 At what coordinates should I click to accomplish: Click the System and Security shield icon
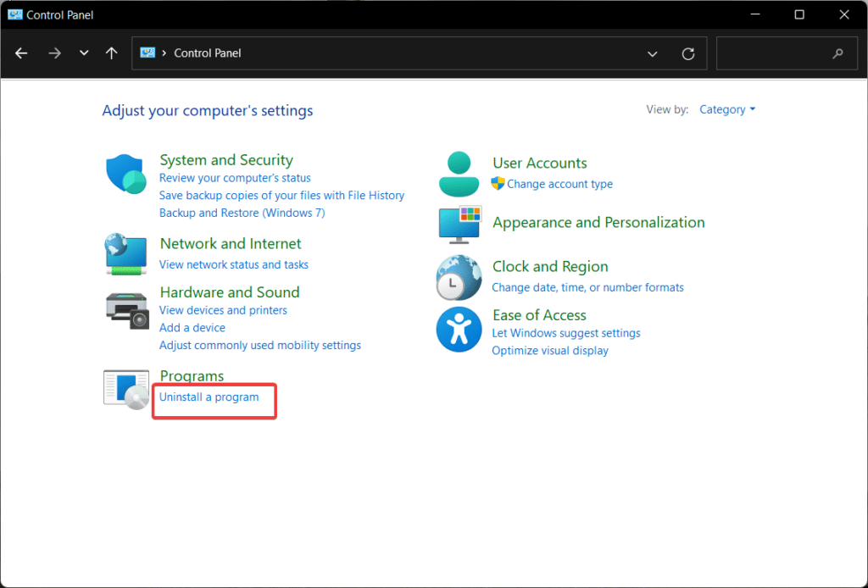(125, 173)
